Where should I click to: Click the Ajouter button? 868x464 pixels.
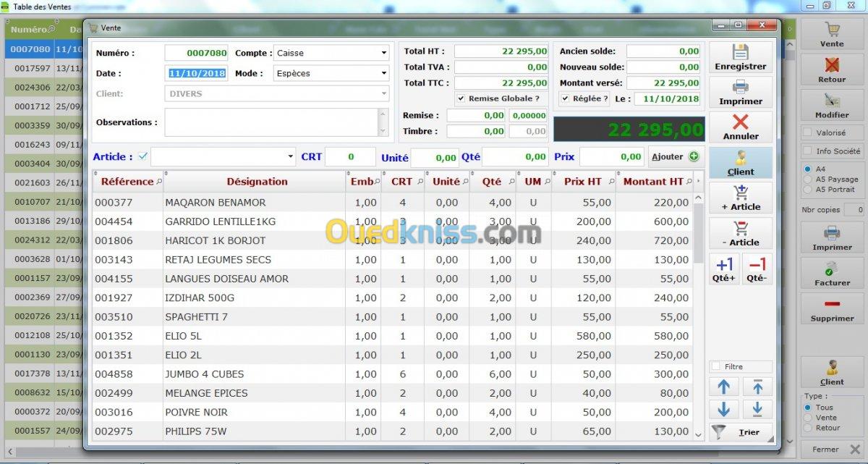coord(674,156)
